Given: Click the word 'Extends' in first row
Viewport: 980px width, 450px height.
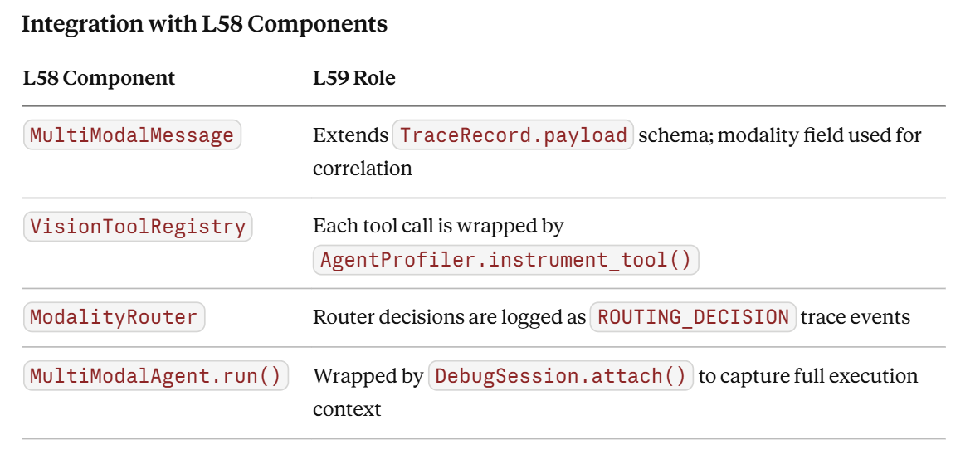Looking at the screenshot, I should click(351, 135).
